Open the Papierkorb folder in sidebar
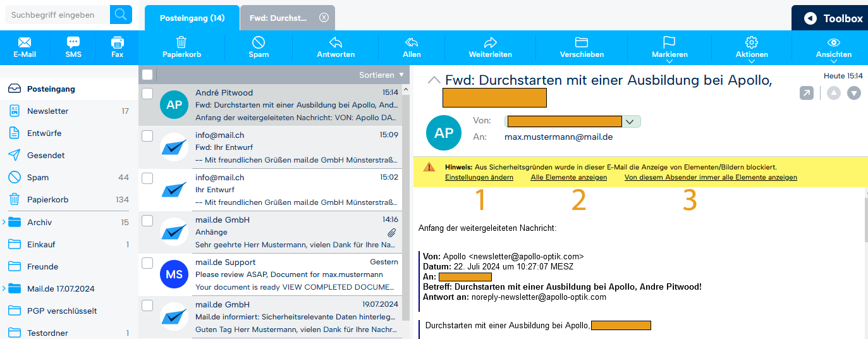The height and width of the screenshot is (339, 868). [69, 200]
